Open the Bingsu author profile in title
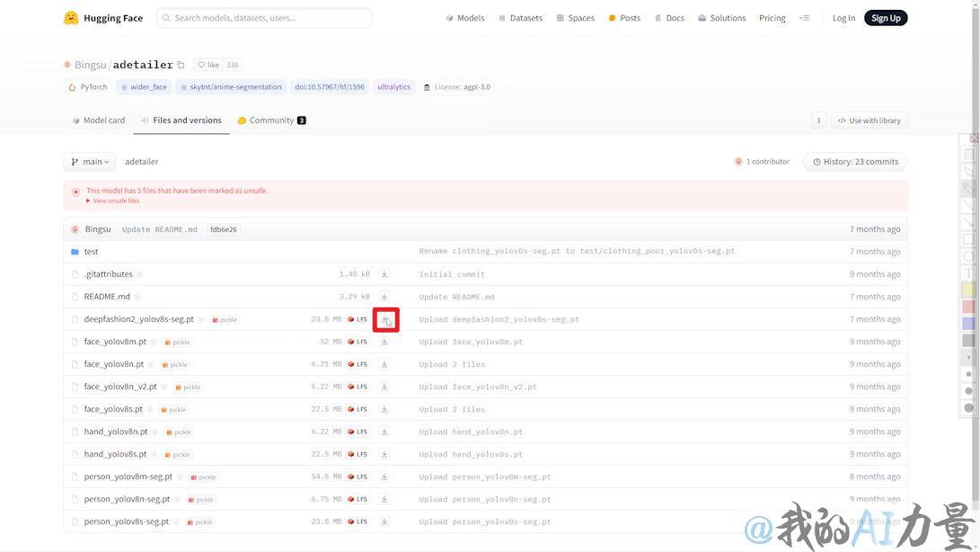The image size is (980, 552). [x=90, y=65]
